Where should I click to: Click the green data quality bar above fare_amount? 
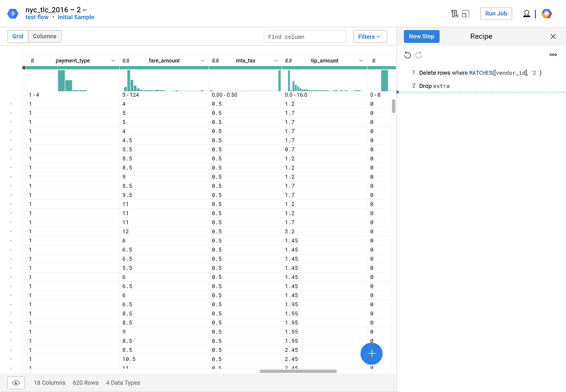click(x=164, y=68)
